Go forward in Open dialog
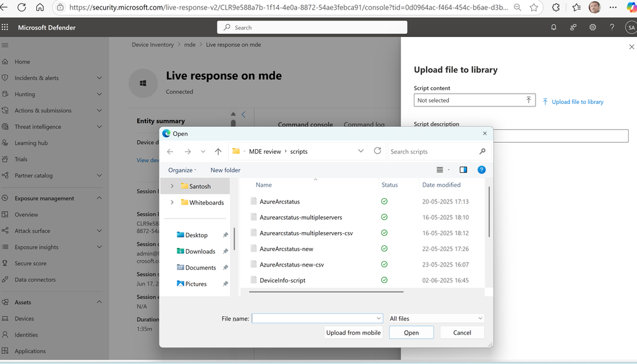 pyautogui.click(x=187, y=152)
